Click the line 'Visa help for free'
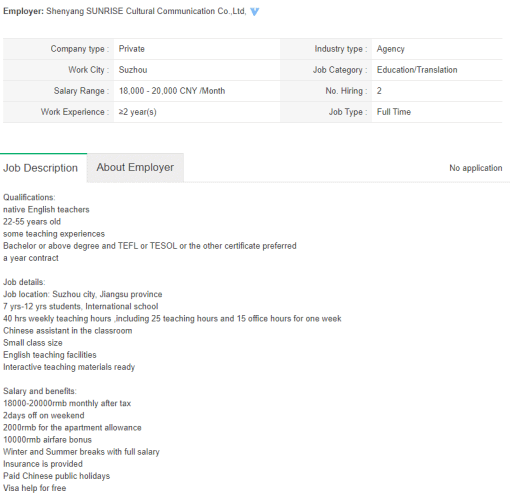 35,488
